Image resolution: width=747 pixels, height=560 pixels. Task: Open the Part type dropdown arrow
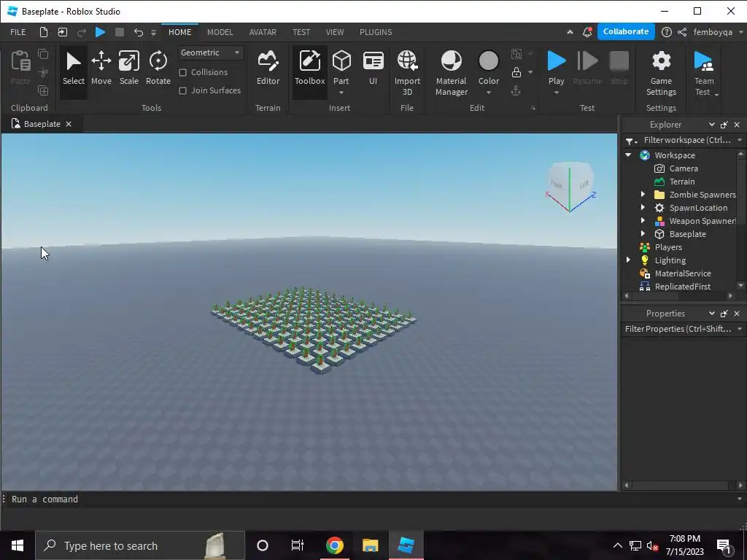coord(341,93)
